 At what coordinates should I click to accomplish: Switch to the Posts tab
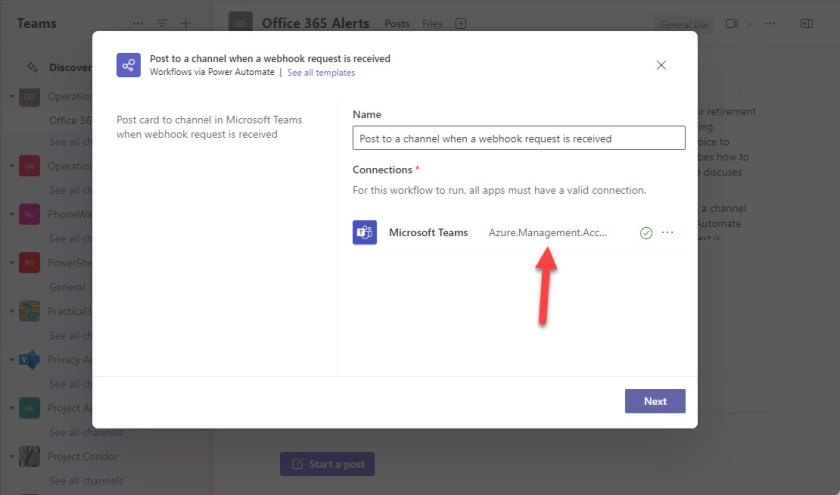pyautogui.click(x=397, y=24)
